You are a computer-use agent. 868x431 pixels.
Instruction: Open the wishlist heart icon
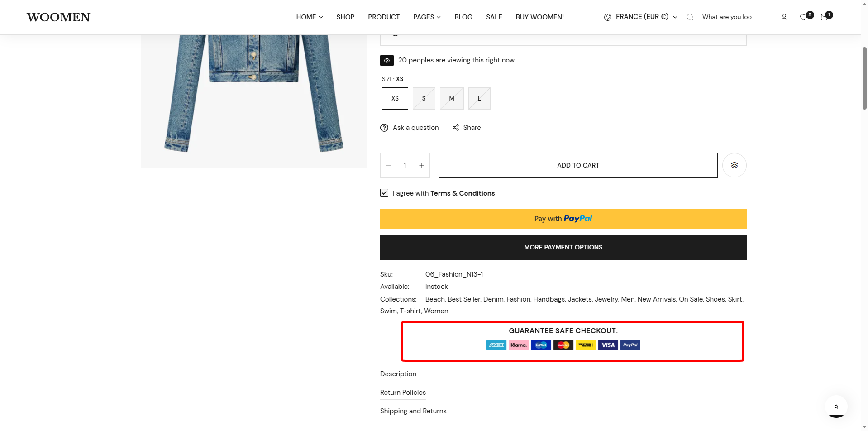(803, 17)
